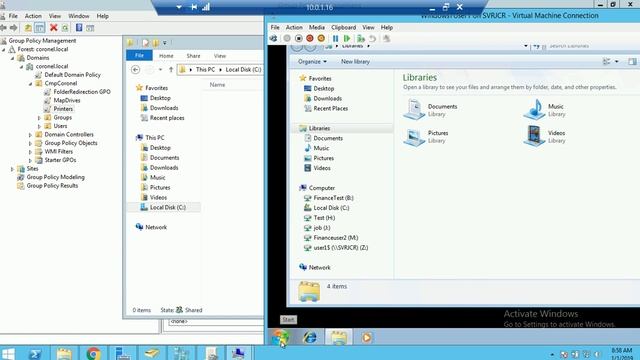Expand the WMI Filters node

[30, 152]
